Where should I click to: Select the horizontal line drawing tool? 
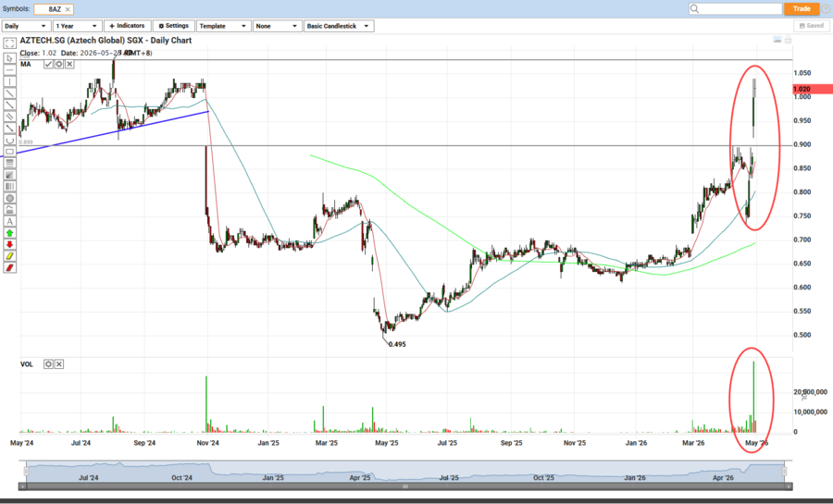(9, 69)
